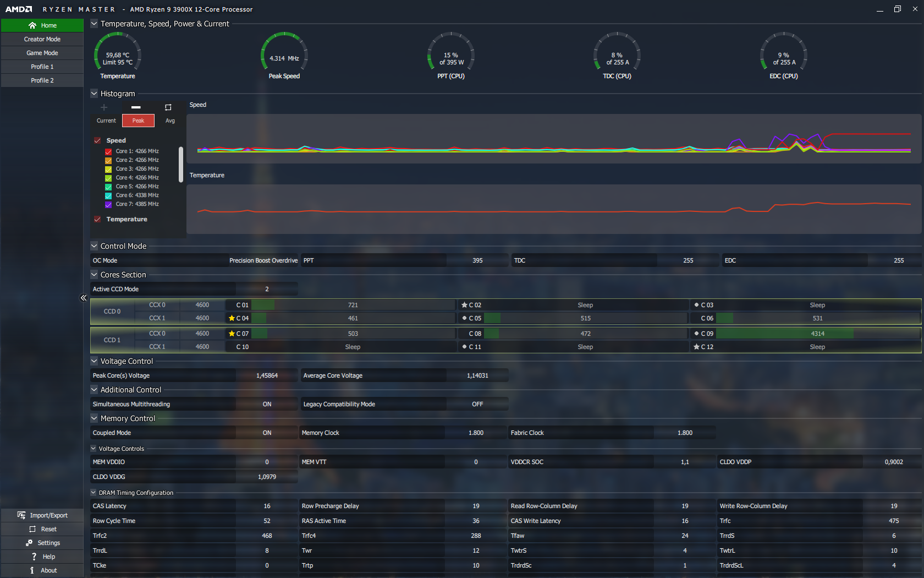The width and height of the screenshot is (924, 578).
Task: Toggle the Core 3 speed checkbox
Action: (108, 169)
